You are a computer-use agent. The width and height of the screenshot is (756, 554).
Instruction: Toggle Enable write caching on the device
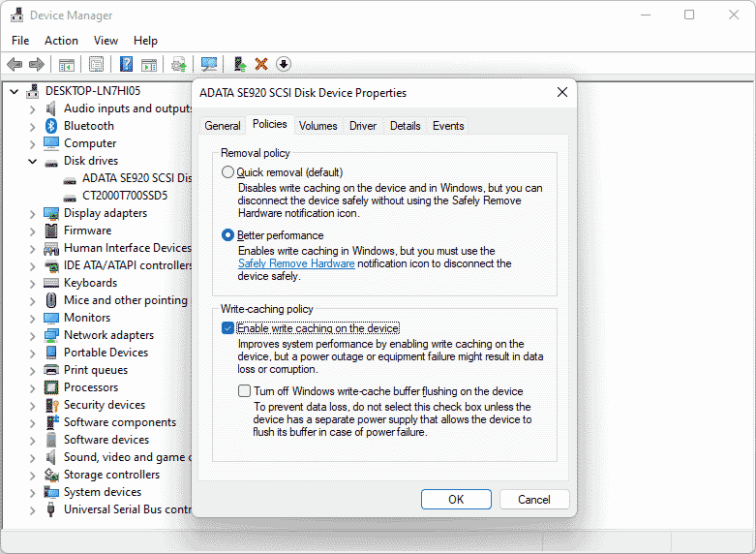coord(227,328)
